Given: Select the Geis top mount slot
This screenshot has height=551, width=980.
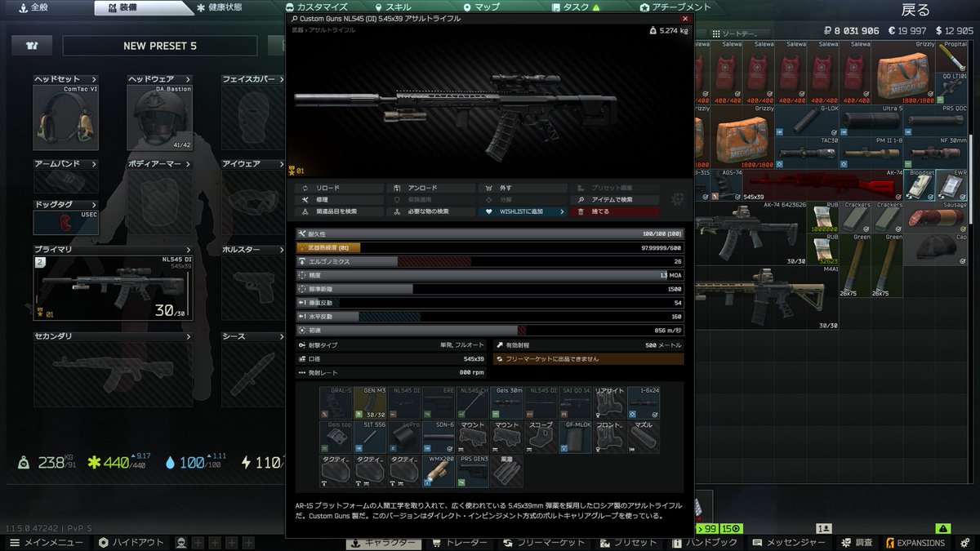Looking at the screenshot, I should coord(336,438).
